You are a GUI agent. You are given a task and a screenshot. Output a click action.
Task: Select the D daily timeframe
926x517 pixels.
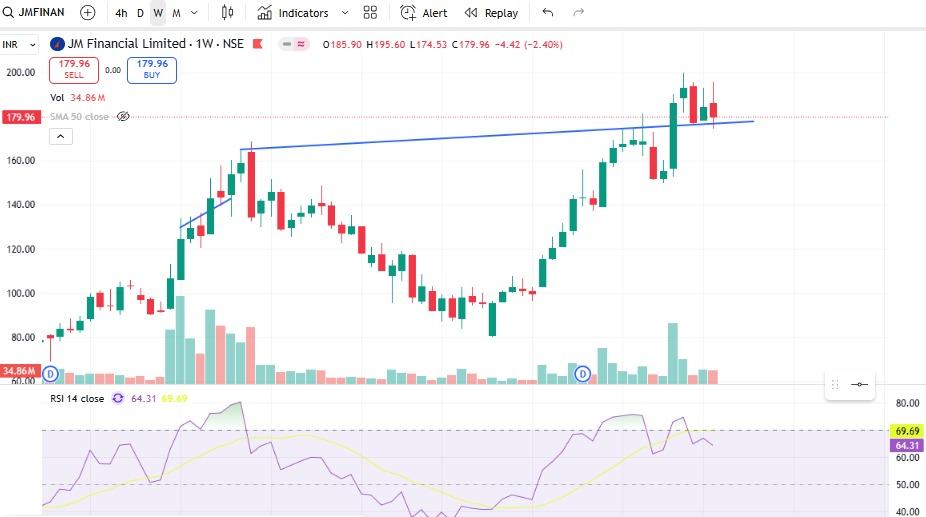coord(140,13)
